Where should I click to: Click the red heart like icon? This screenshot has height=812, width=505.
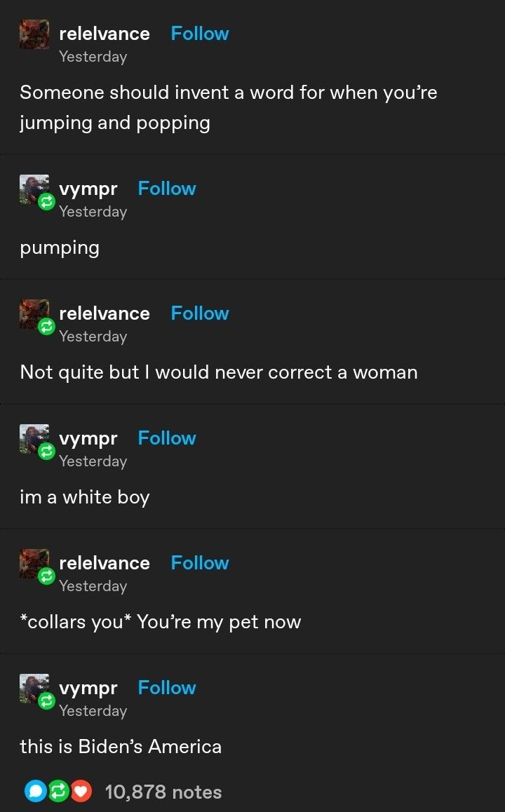tap(81, 791)
